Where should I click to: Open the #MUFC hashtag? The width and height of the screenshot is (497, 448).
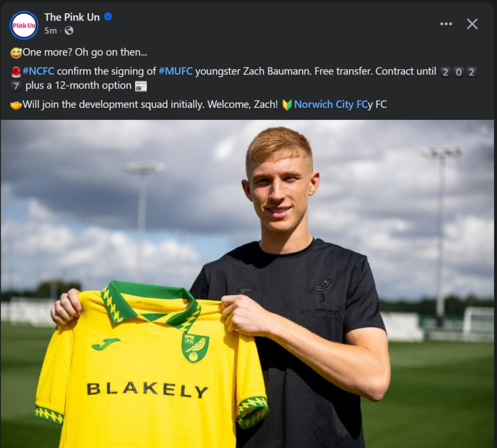[x=175, y=71]
